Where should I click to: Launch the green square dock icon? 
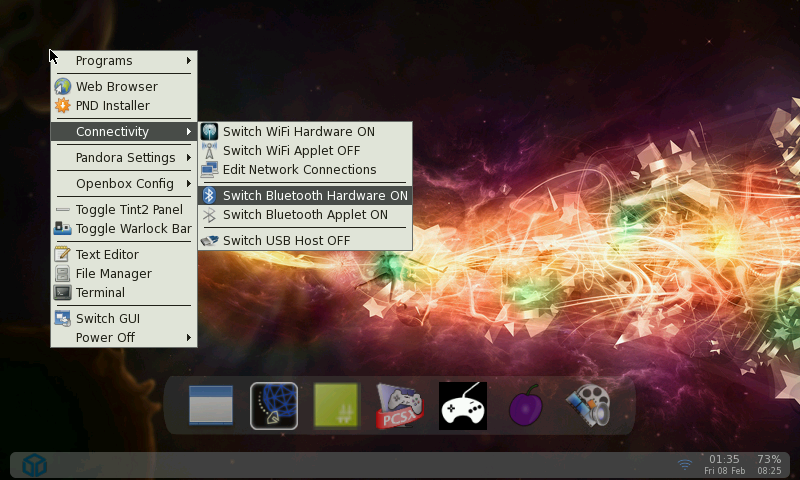(337, 406)
